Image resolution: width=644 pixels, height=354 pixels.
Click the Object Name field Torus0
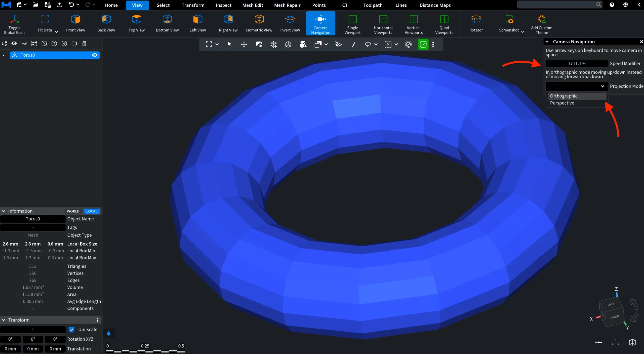tap(33, 219)
